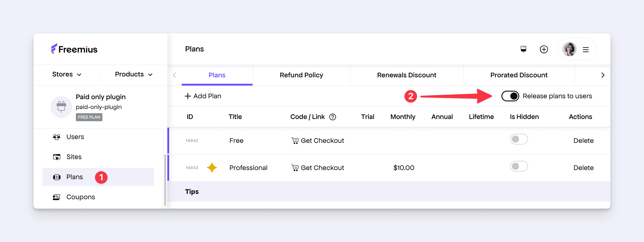Click the gold star on Professional plan
The height and width of the screenshot is (242, 644).
pyautogui.click(x=212, y=168)
